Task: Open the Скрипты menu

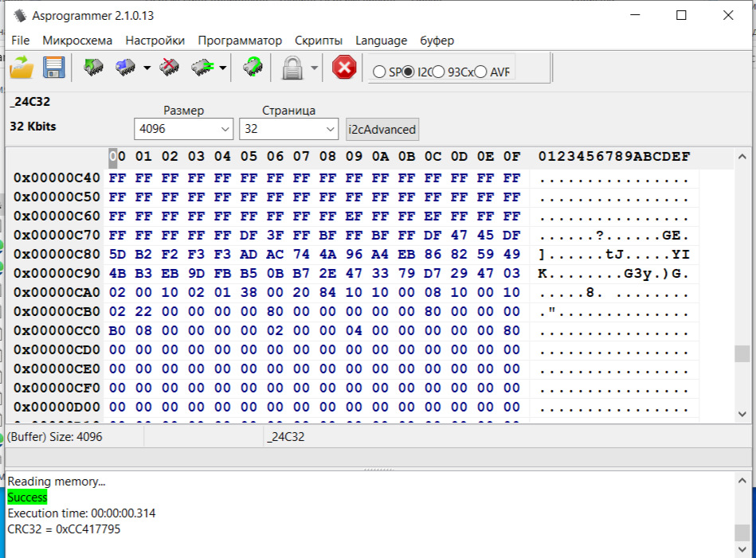Action: pyautogui.click(x=319, y=41)
